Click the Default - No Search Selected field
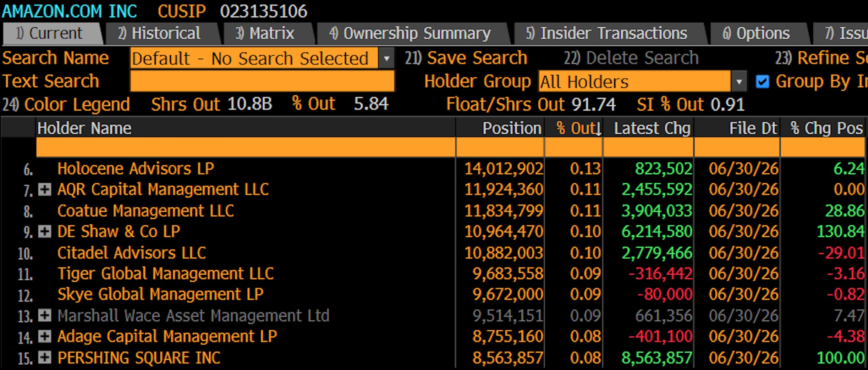 pos(254,58)
